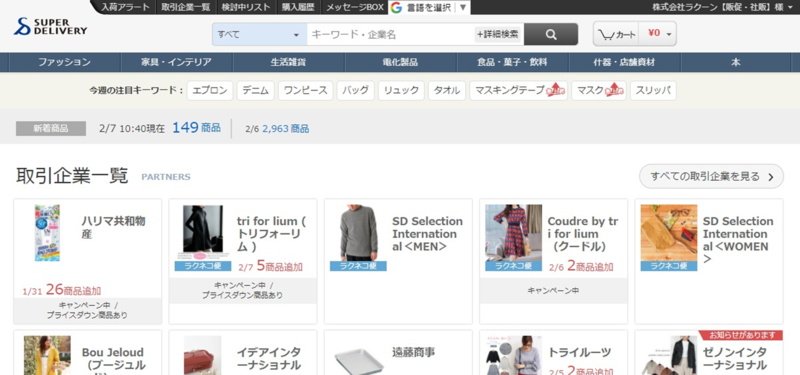Open トライルーツ clothing thumbnail

(513, 355)
